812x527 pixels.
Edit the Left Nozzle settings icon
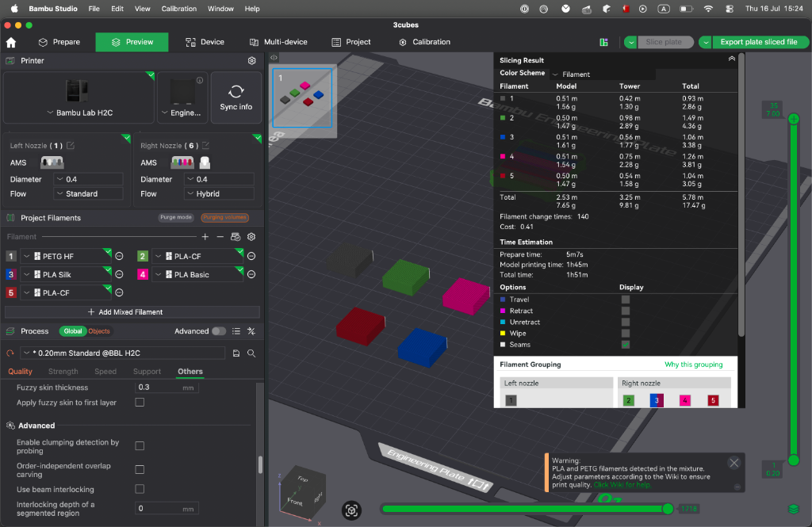coord(71,146)
